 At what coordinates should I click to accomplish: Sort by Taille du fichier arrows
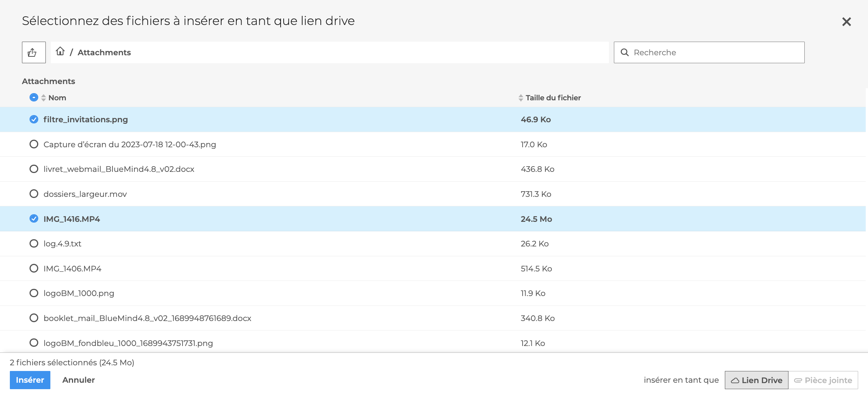(521, 98)
